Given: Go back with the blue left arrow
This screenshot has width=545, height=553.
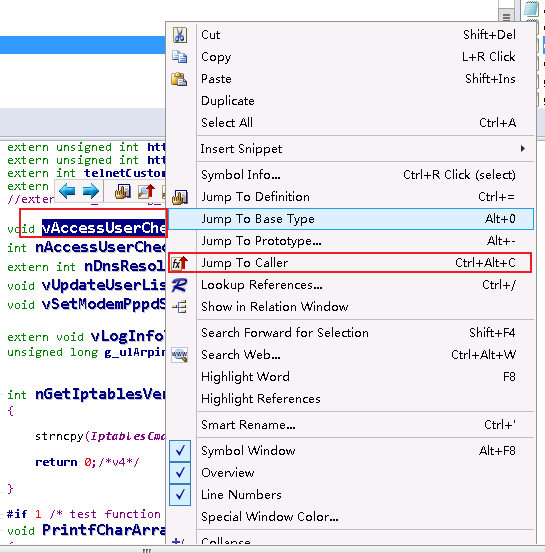Looking at the screenshot, I should pyautogui.click(x=67, y=191).
